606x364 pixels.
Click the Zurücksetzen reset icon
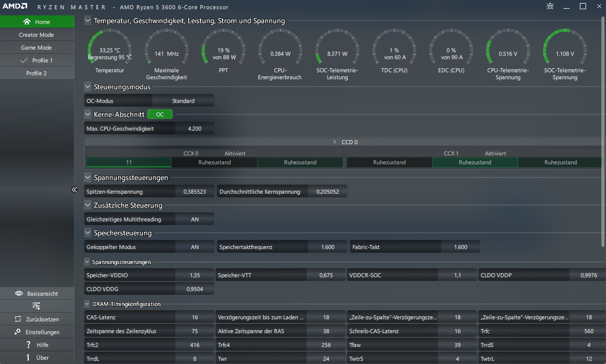click(18, 319)
